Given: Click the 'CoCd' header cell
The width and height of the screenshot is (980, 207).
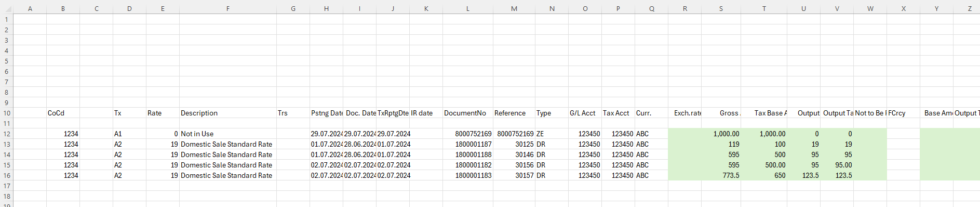Looking at the screenshot, I should [63, 113].
